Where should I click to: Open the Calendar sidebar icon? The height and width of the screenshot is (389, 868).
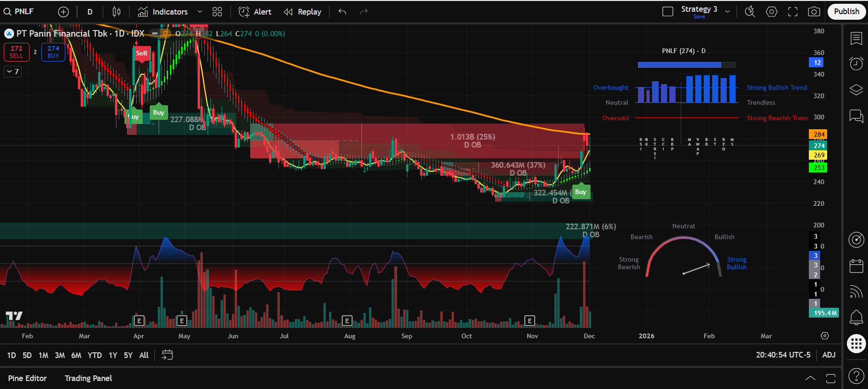[856, 266]
